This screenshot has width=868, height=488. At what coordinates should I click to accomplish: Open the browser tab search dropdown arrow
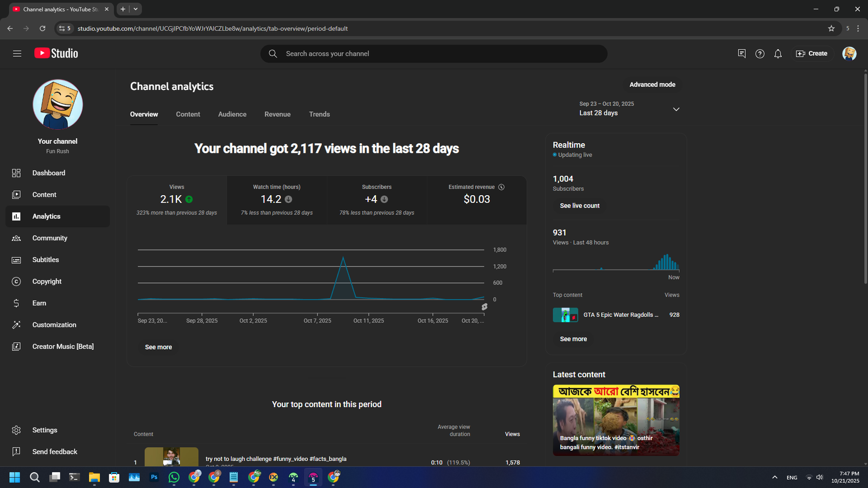point(136,9)
